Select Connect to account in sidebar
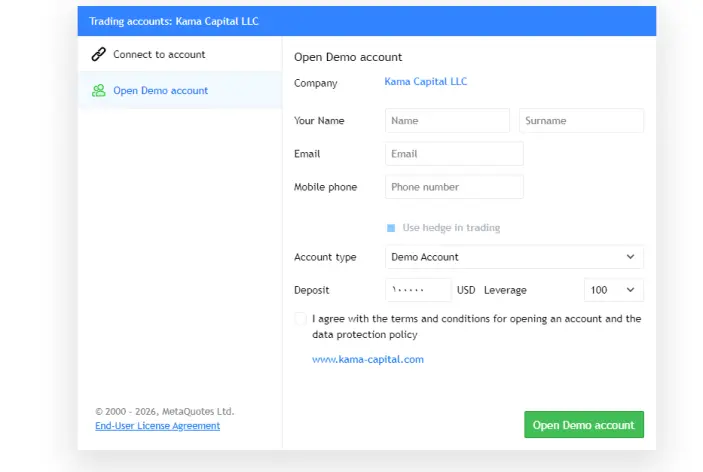This screenshot has width=703, height=472. pos(180,54)
